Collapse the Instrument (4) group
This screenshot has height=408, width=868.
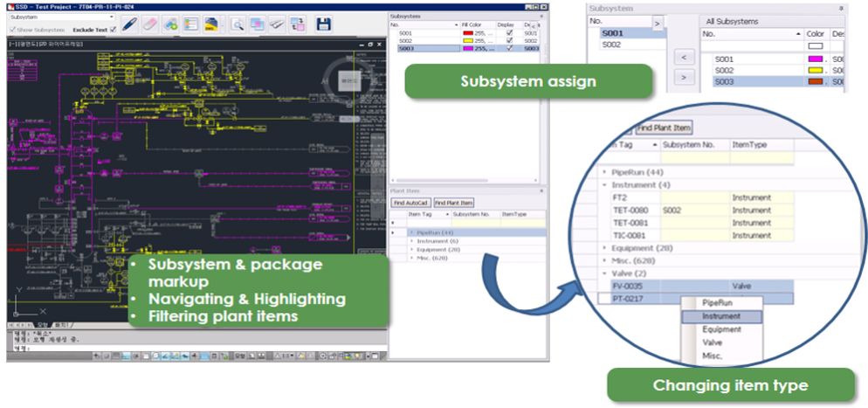(605, 185)
